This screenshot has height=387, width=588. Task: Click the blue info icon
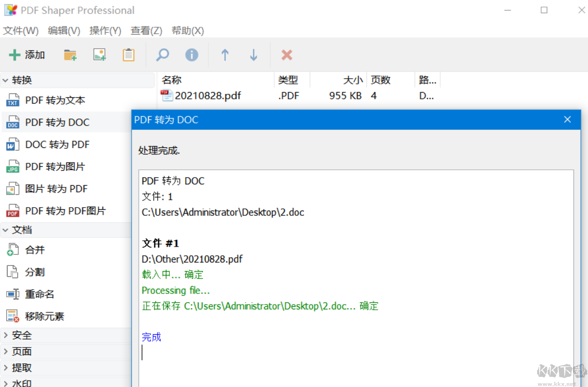192,55
